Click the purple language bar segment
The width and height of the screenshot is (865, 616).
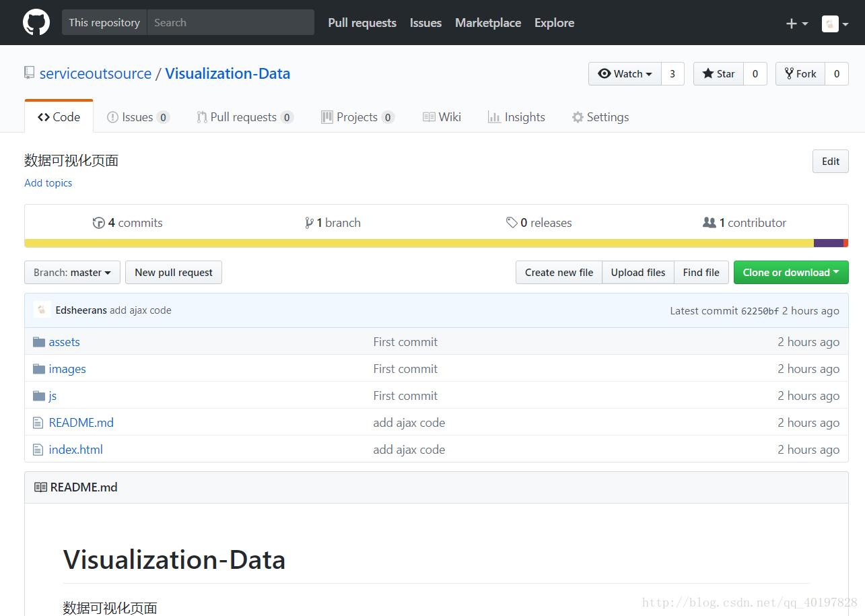coord(829,243)
